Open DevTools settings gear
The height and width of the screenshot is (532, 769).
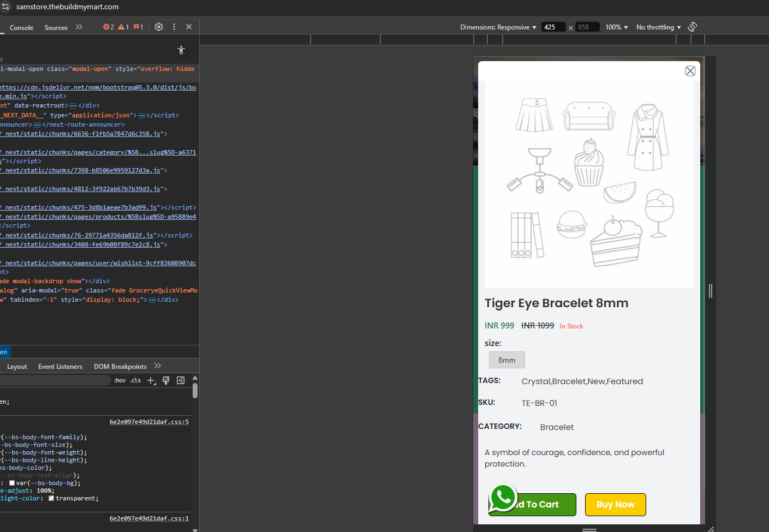point(159,27)
